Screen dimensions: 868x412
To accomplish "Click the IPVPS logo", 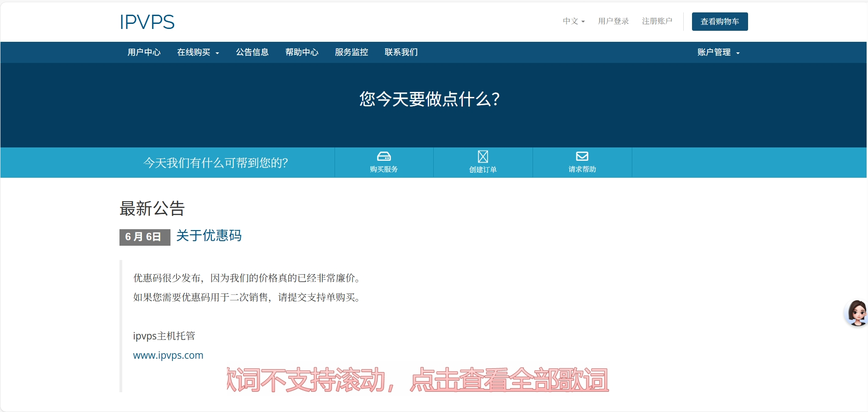I will (x=147, y=22).
